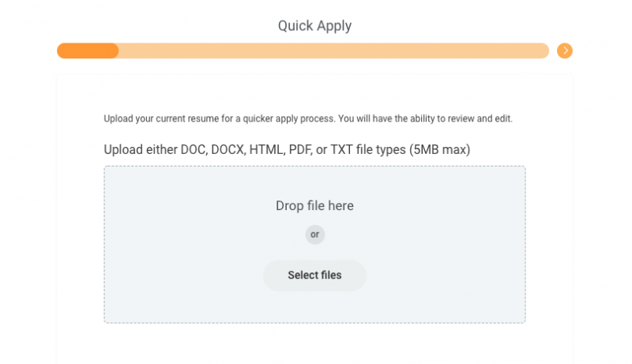Click "review and edit" in the instructions
The width and height of the screenshot is (632, 364).
479,118
